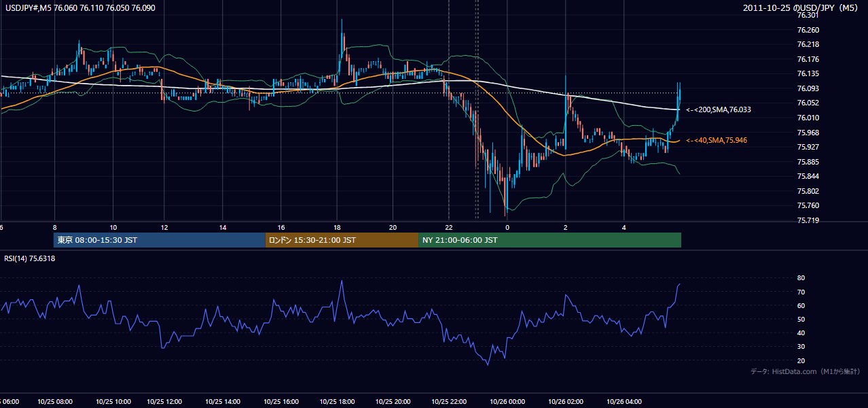
Task: Click price axis label 76.010
Action: click(x=808, y=118)
